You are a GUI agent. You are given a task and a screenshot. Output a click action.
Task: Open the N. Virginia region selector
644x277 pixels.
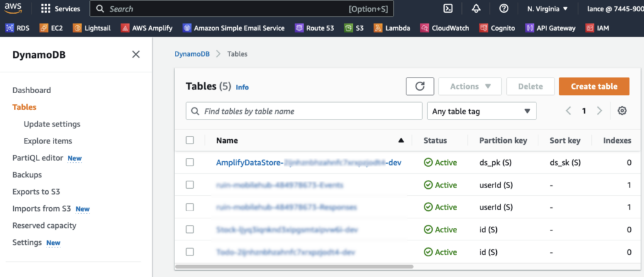(547, 9)
